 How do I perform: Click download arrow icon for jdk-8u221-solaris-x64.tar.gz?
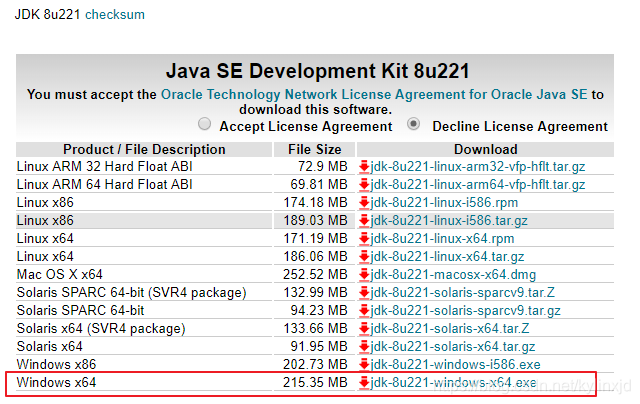(364, 346)
